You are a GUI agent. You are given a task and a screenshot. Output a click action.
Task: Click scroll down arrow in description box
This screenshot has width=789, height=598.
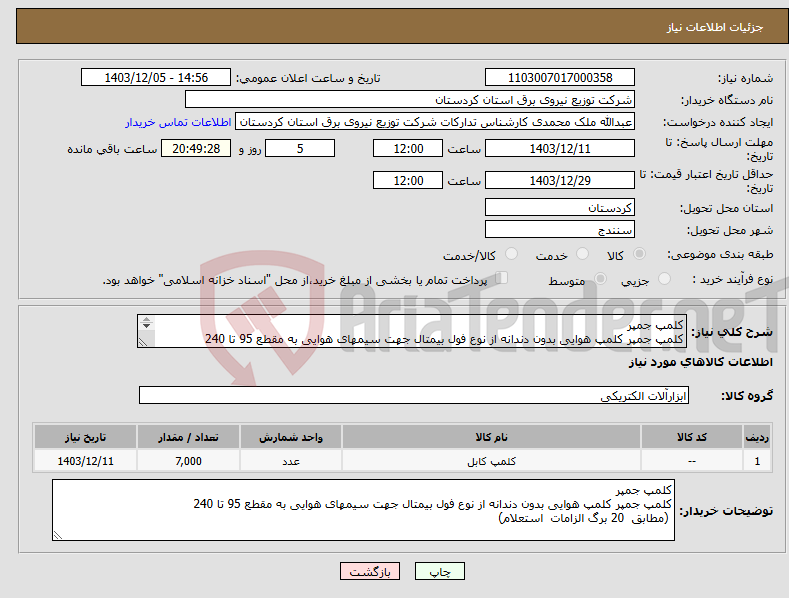pyautogui.click(x=146, y=326)
